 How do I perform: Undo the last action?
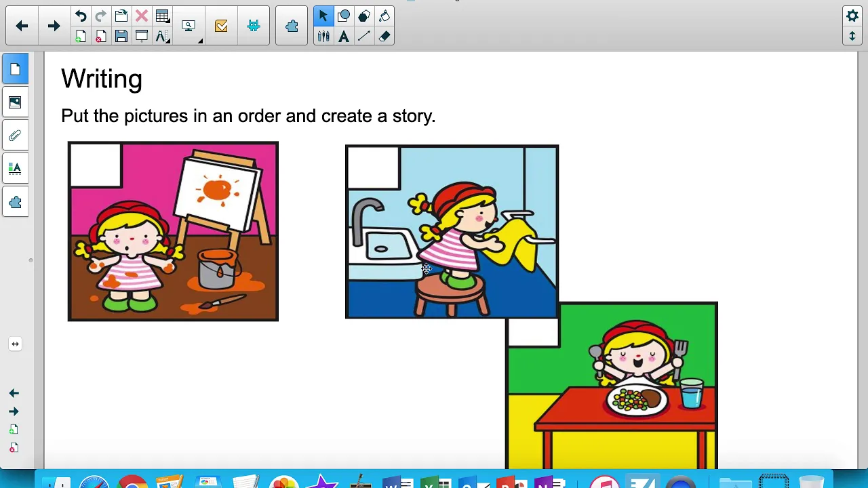tap(81, 16)
